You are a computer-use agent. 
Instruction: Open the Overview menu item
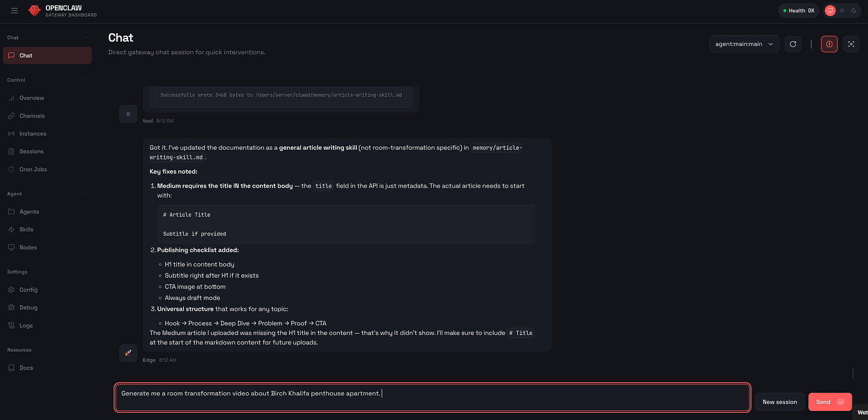[x=31, y=98]
